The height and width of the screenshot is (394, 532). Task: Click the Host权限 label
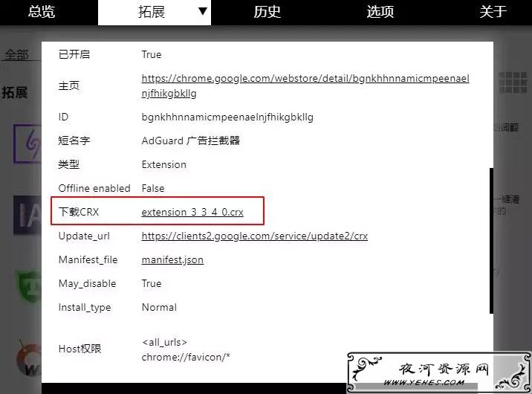tap(80, 349)
